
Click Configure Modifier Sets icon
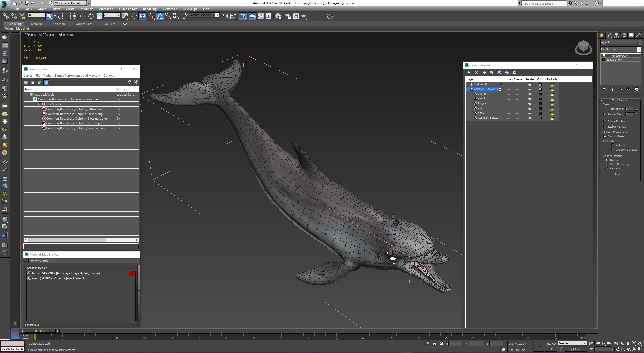[636, 89]
